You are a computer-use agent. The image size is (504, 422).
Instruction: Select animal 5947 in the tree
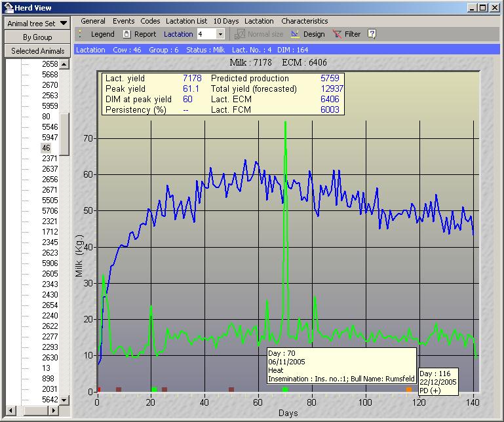coord(50,138)
